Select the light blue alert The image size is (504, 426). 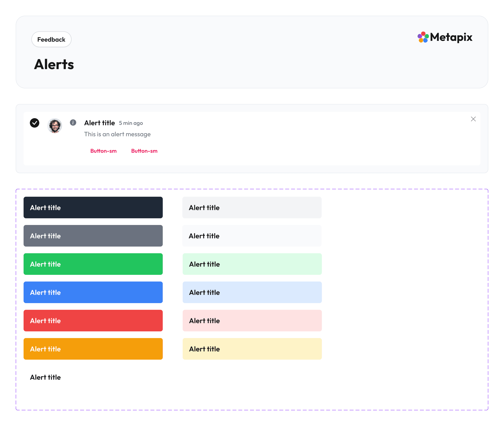pos(252,292)
